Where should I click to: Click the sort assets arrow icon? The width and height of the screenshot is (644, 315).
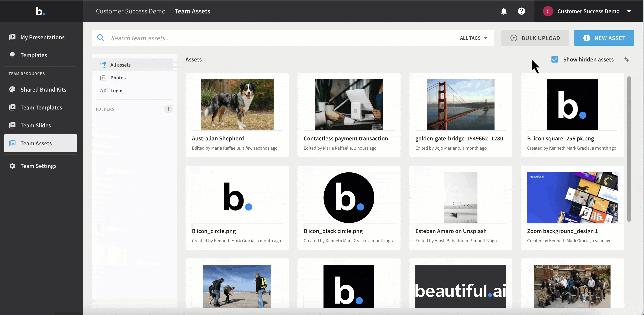(x=626, y=59)
